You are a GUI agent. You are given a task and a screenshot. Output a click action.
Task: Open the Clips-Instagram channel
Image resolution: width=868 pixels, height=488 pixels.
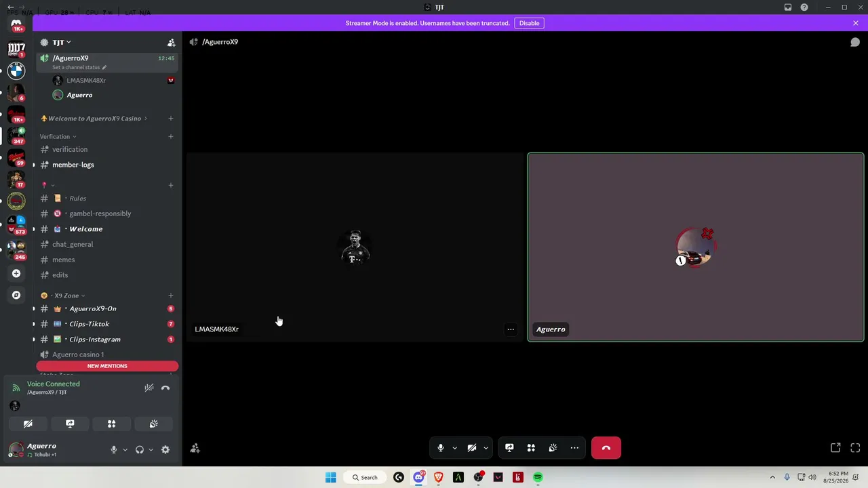point(106,340)
